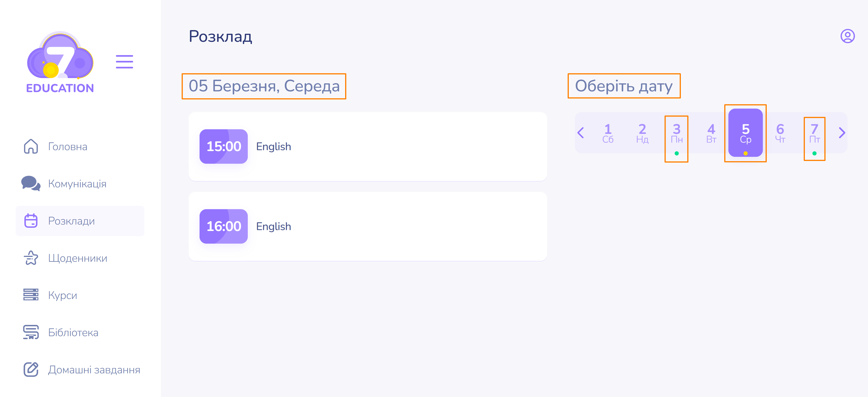Click the chat bubbles Комунікація icon
This screenshot has height=397, width=868.
(x=31, y=183)
